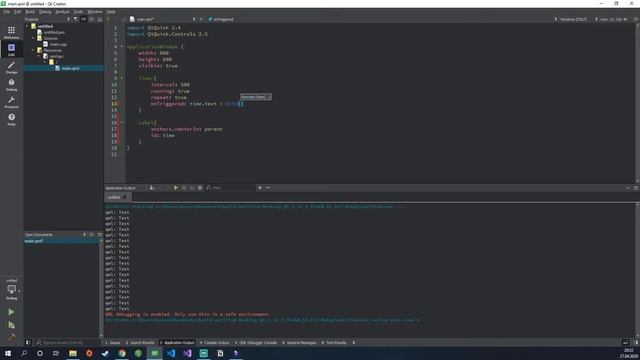640x360 pixels.
Task: Re-run the application from output toolbar
Action: tap(176, 188)
